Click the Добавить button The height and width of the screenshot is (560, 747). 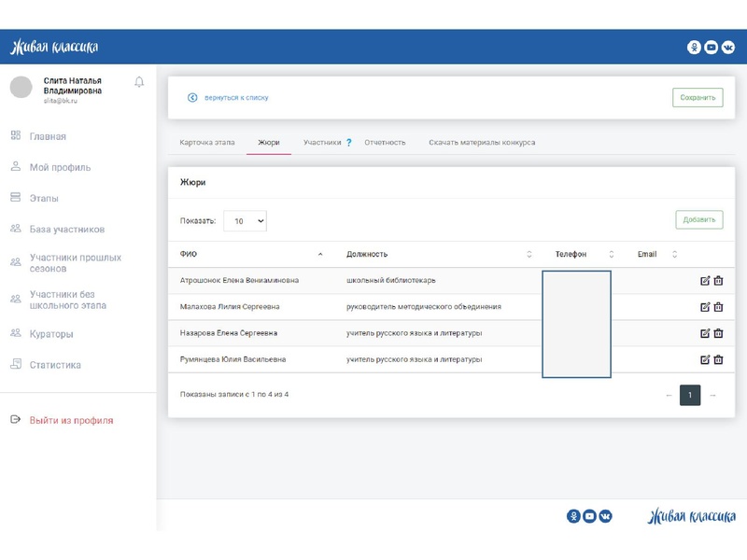click(x=698, y=220)
